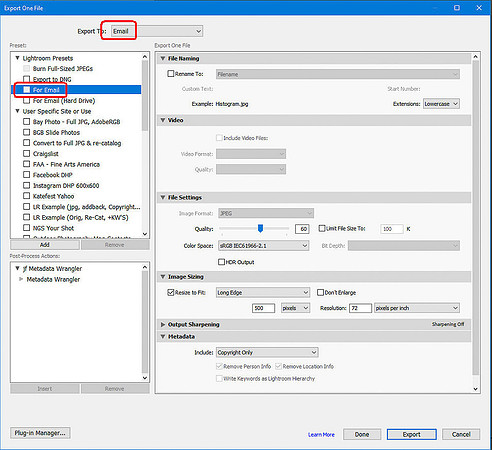Click the Done button
The image size is (492, 450).
point(362,434)
